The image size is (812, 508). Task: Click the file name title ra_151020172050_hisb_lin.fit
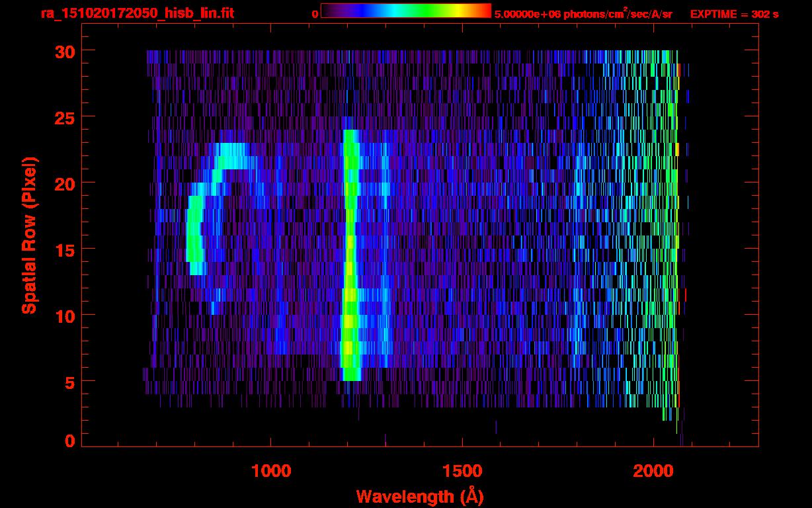[x=137, y=13]
